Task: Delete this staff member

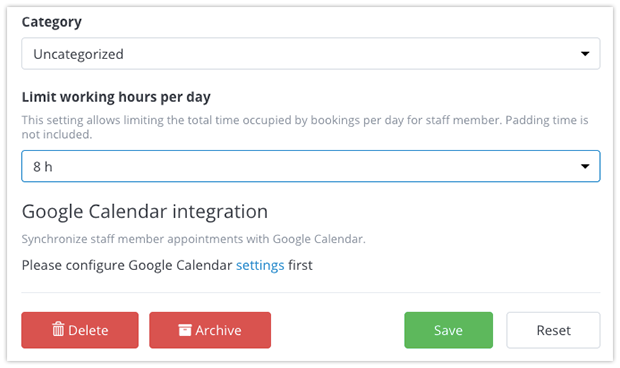Action: [x=80, y=330]
